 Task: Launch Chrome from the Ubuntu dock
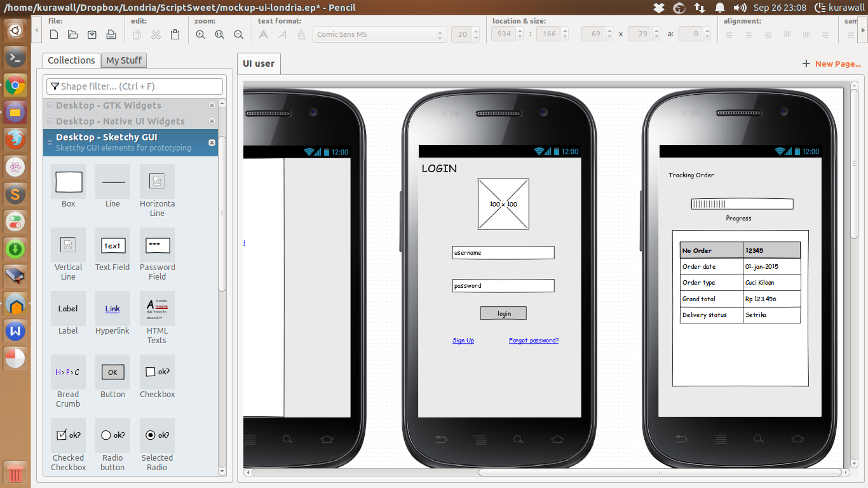coord(15,85)
